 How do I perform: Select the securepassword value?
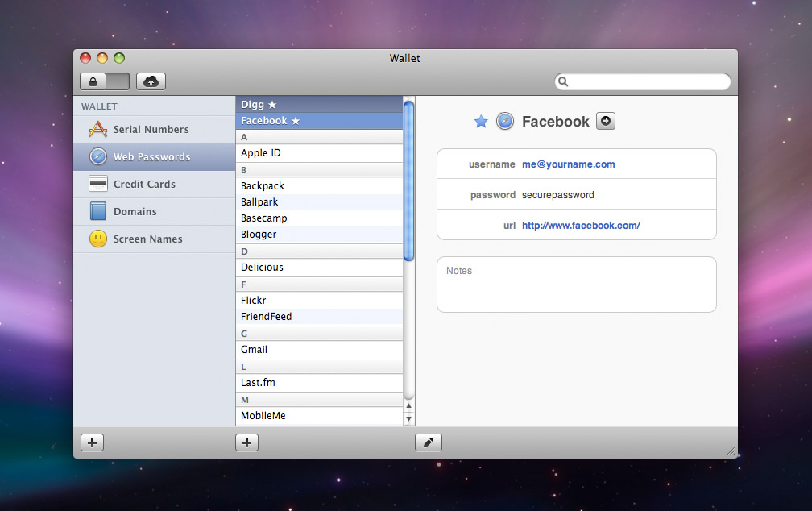tap(557, 195)
